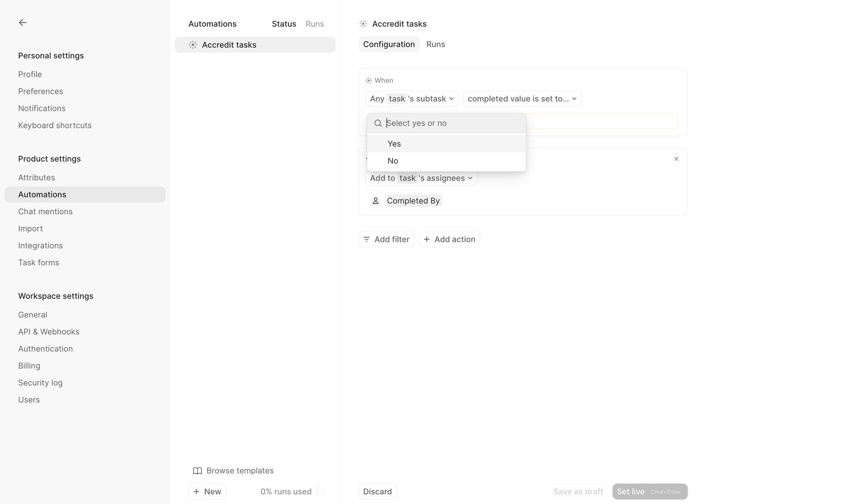Click the sun icon beside Accredit tasks heading
The width and height of the screenshot is (858, 504).
363,24
